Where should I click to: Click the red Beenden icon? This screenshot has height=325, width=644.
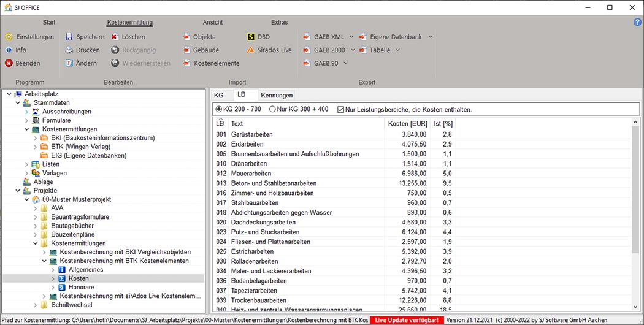tap(9, 63)
